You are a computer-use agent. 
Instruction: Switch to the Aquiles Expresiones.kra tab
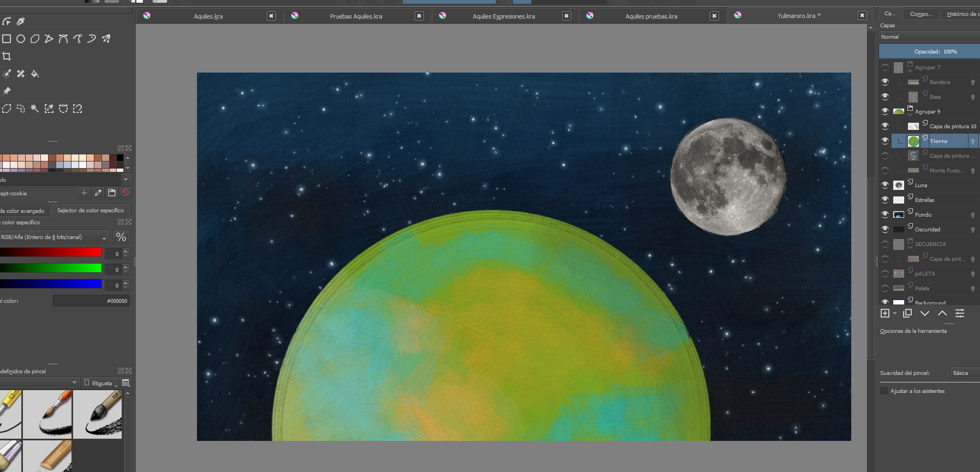click(x=504, y=16)
